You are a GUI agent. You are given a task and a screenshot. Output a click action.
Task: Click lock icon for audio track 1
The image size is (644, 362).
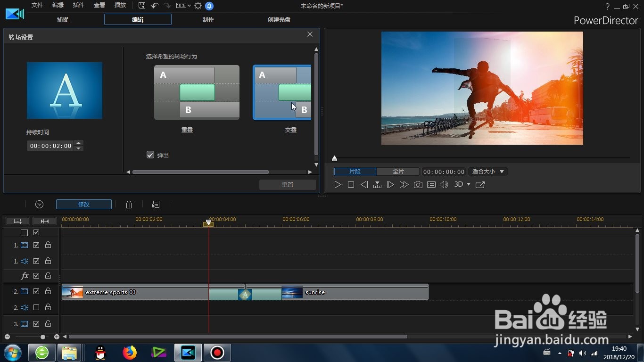pyautogui.click(x=48, y=261)
